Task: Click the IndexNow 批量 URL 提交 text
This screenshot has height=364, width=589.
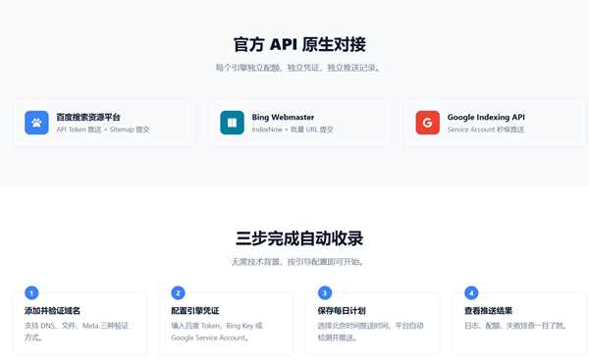Action: coord(293,130)
